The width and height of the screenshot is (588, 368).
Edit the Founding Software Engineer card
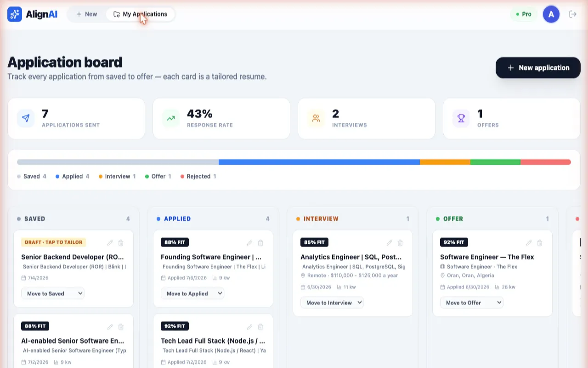pos(249,243)
